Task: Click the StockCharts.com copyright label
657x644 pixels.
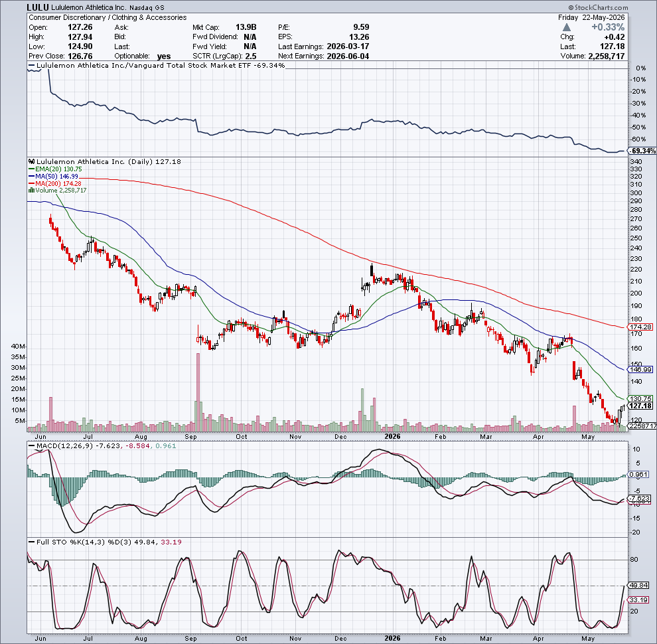Action: [x=598, y=7]
